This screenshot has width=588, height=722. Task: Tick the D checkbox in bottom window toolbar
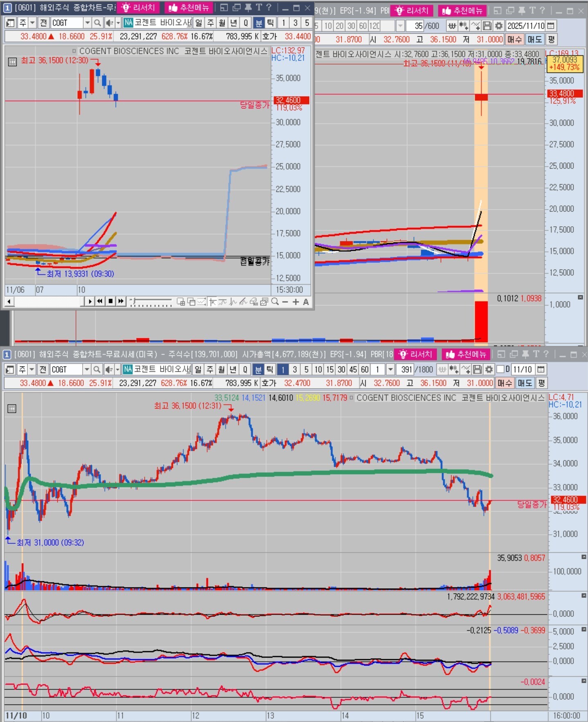coord(500,369)
